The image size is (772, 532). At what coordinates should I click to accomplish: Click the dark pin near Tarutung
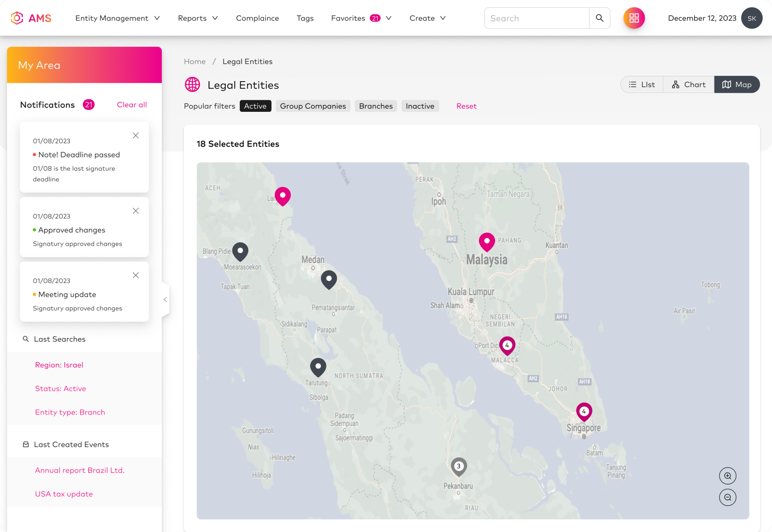318,367
